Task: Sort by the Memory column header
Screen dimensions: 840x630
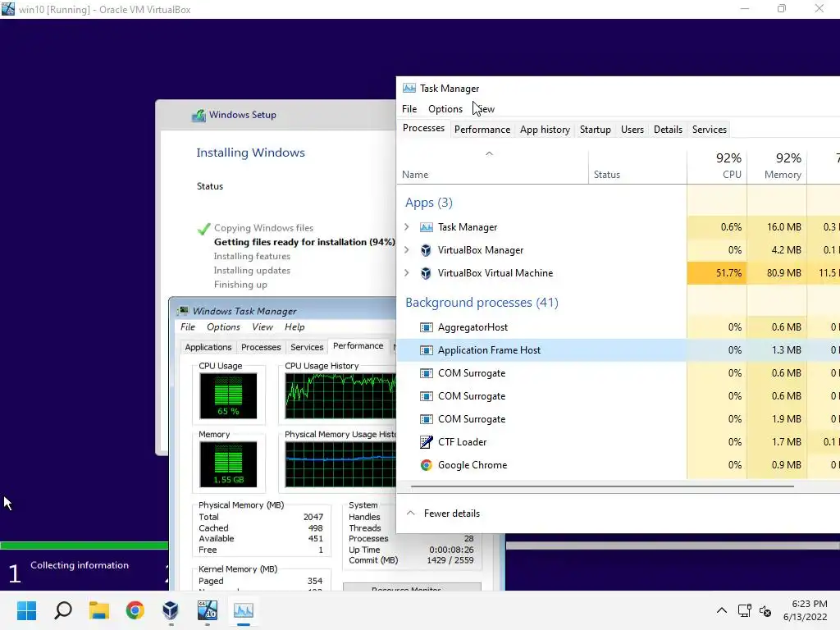Action: coord(777,167)
